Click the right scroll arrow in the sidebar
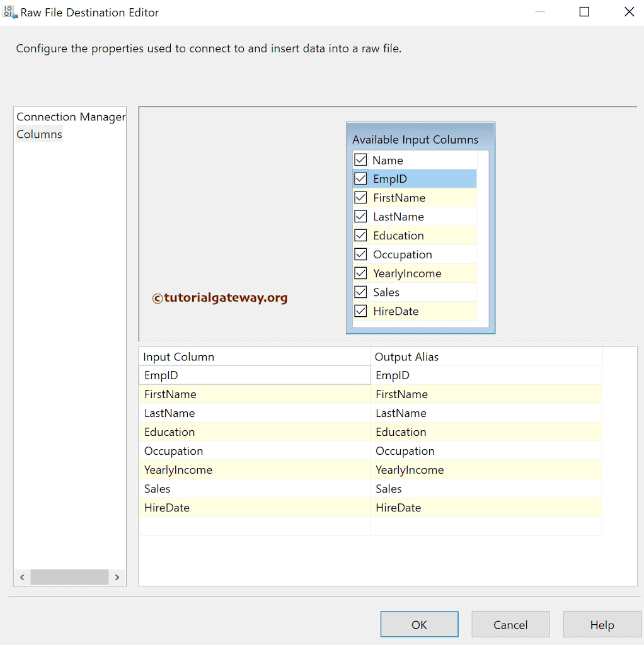Screen dimensions: 644x645 117,577
